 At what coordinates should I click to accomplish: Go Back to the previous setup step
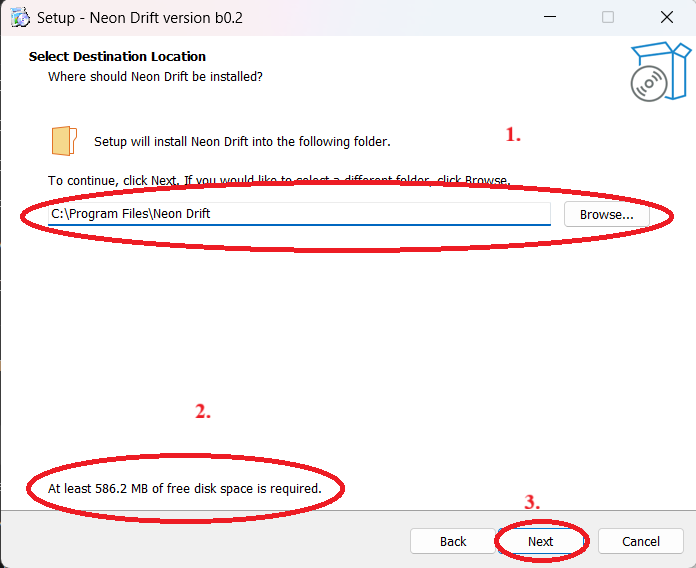coord(453,541)
